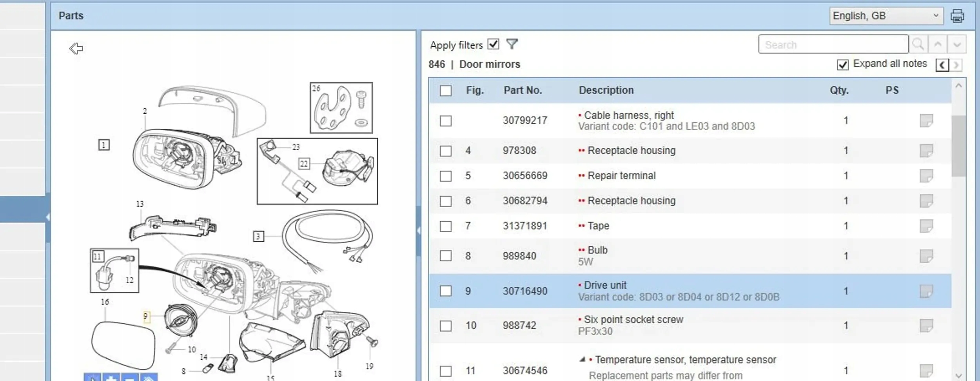Open the note icon for the Bulb row

coord(926,256)
